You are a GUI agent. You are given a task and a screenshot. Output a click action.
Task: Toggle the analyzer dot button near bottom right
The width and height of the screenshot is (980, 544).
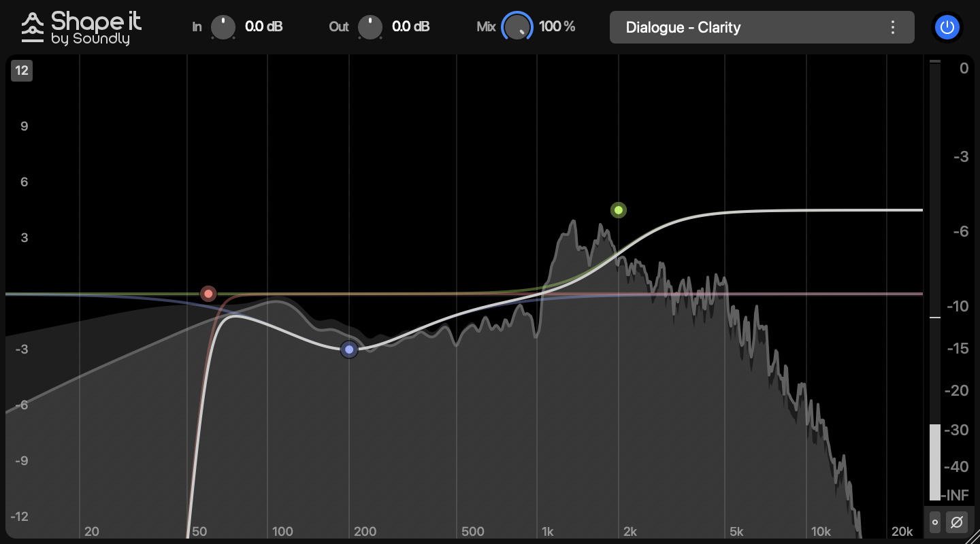tap(934, 522)
